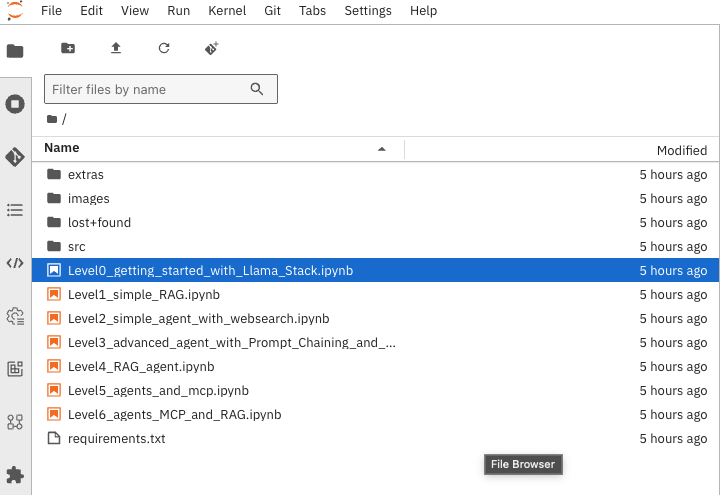Sort files by Modified column
Viewport: 720px width, 495px height.
681,150
